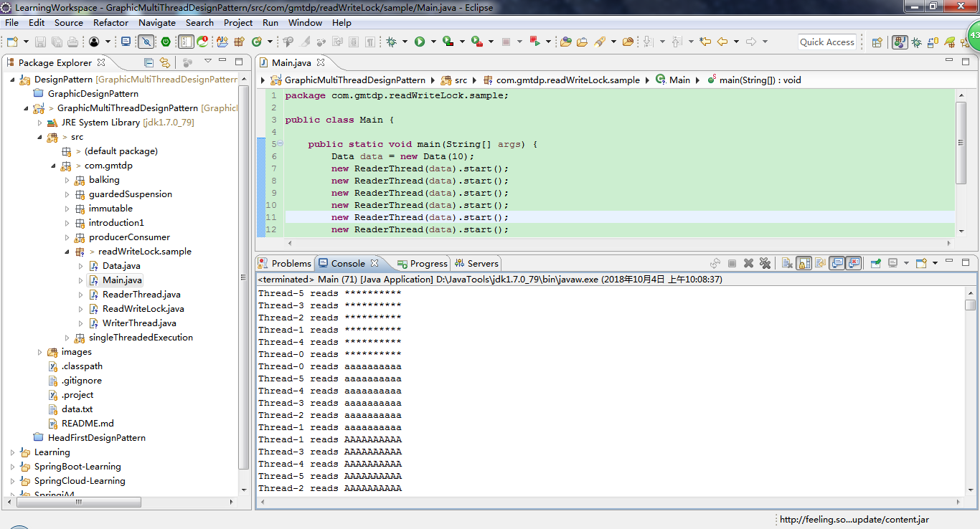Select ReadWriteLock.java in Package Explorer
The image size is (980, 529).
pos(143,309)
